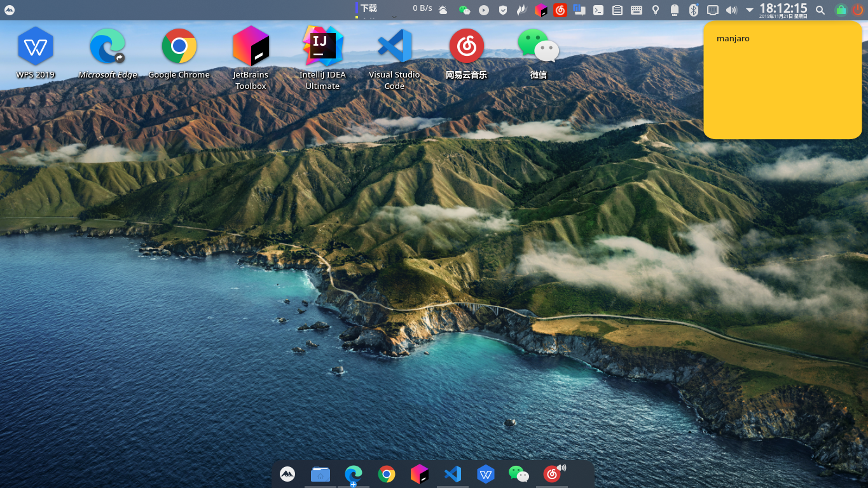Image resolution: width=868 pixels, height=488 pixels.
Task: Open the clipboard tray item
Action: (x=617, y=10)
